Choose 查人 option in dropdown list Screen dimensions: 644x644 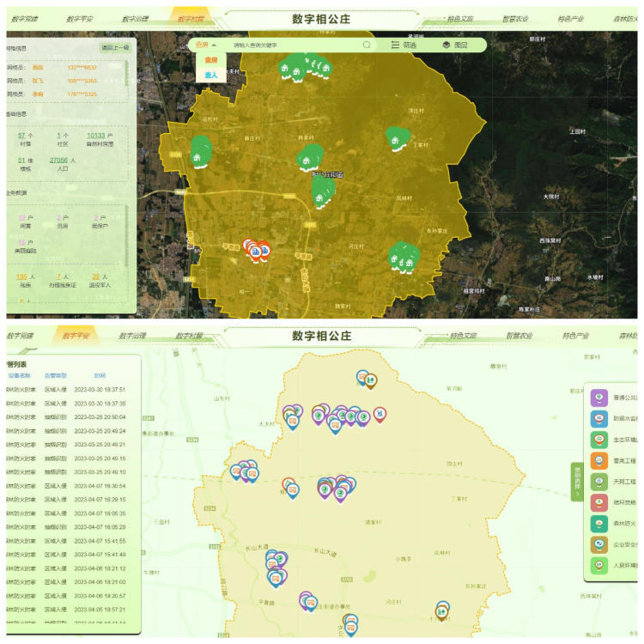[210, 75]
